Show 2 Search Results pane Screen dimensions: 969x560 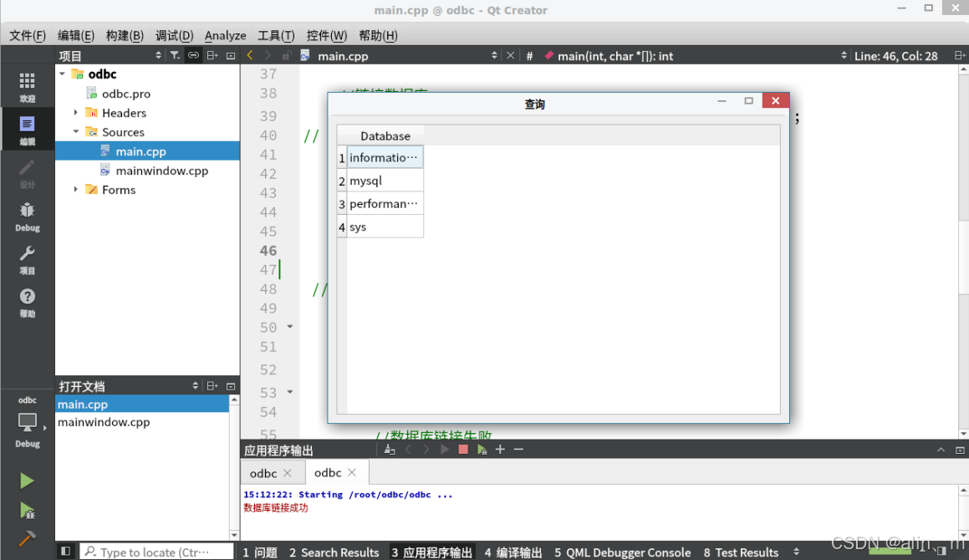(x=334, y=552)
